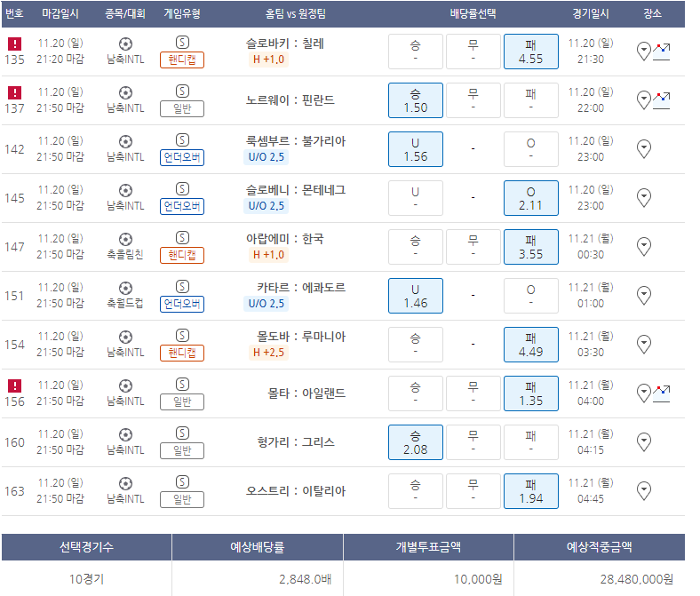The height and width of the screenshot is (596, 700).
Task: Toggle 패 4.55 selection for 슬로바키 vs 칠레
Action: [531, 52]
